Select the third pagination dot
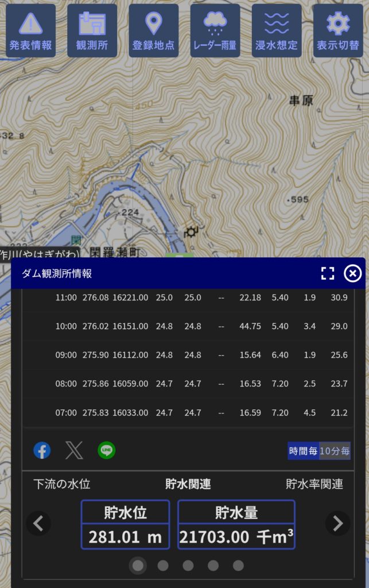Screen dimensions: 369x588 (188, 566)
